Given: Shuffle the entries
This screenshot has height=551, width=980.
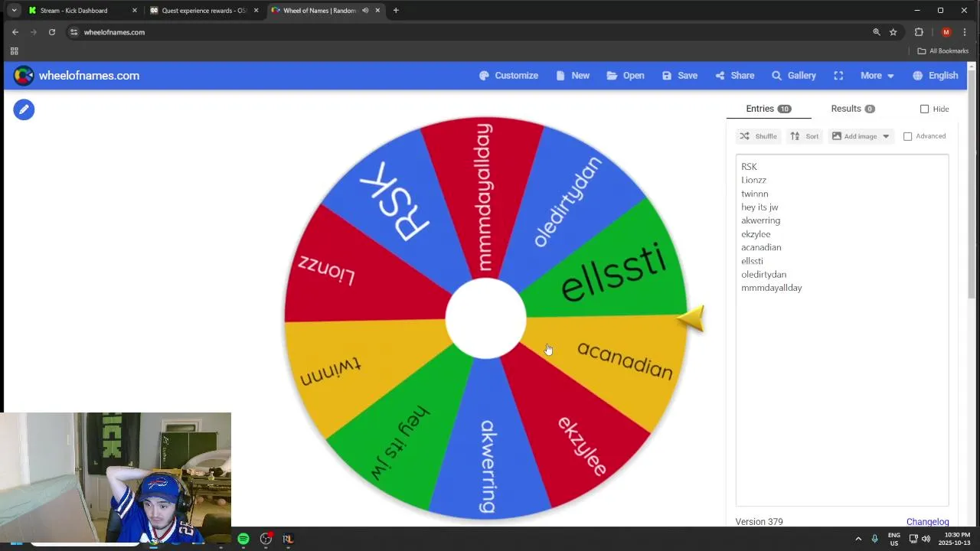Looking at the screenshot, I should point(758,136).
